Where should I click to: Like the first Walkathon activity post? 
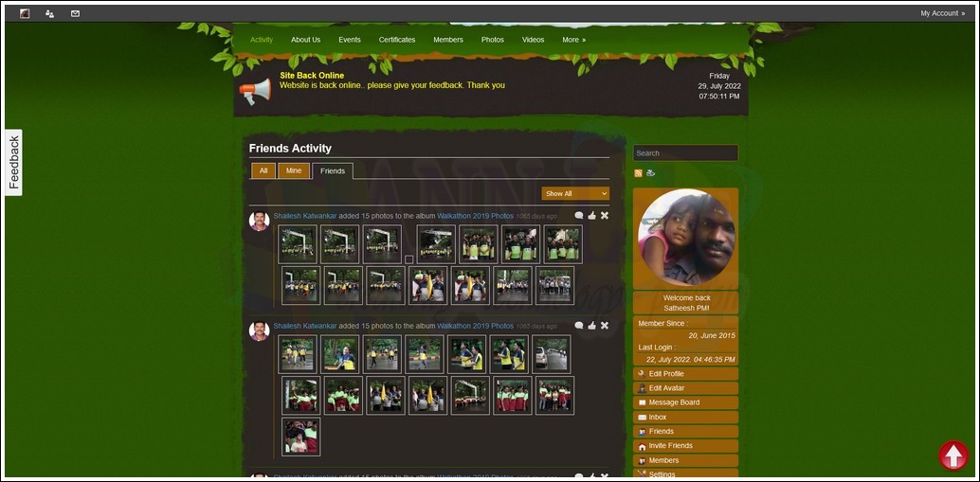(591, 216)
